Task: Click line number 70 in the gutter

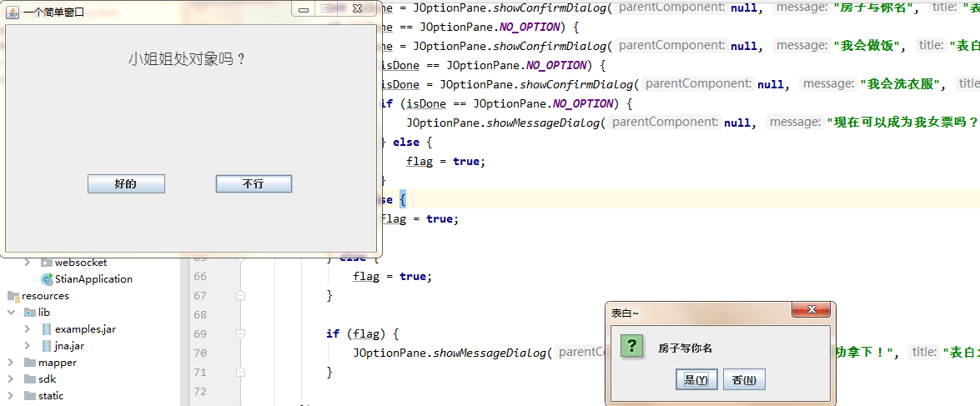Action: click(200, 353)
